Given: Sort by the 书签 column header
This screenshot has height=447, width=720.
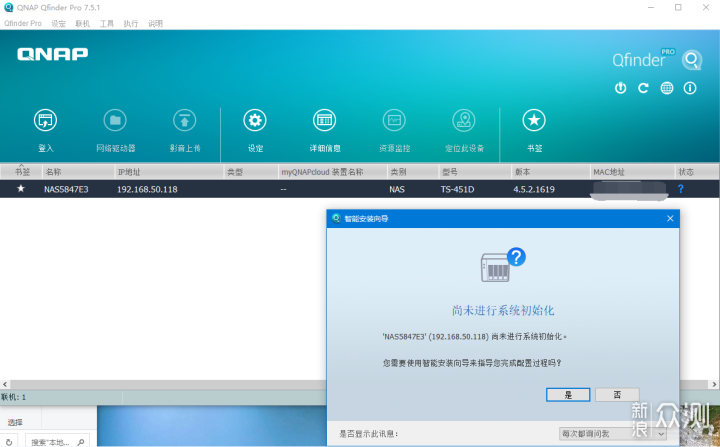Looking at the screenshot, I should [x=21, y=172].
